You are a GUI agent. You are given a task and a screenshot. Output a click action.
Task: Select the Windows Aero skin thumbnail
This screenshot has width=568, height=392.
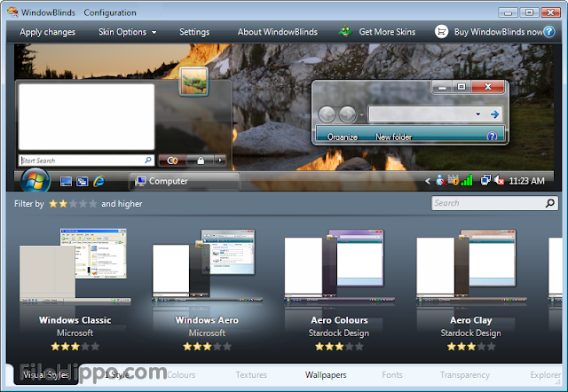[207, 266]
